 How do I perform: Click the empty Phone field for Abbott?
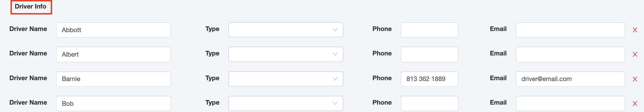click(x=429, y=30)
